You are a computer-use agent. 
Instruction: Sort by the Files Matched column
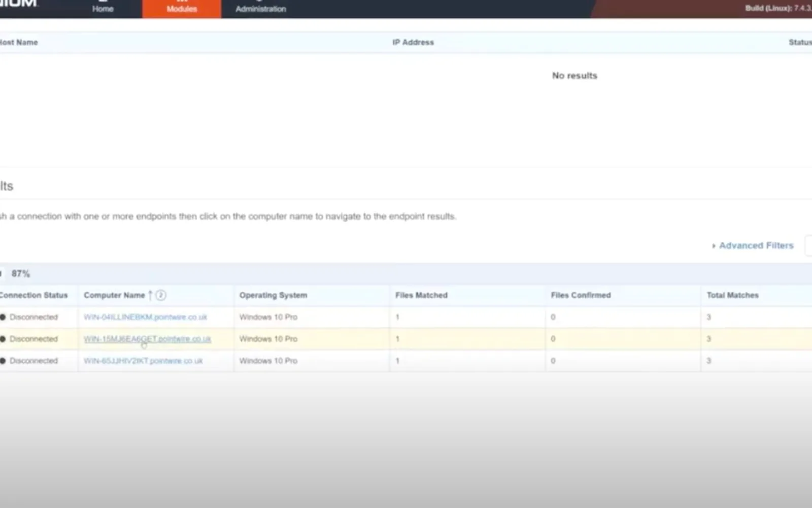421,295
